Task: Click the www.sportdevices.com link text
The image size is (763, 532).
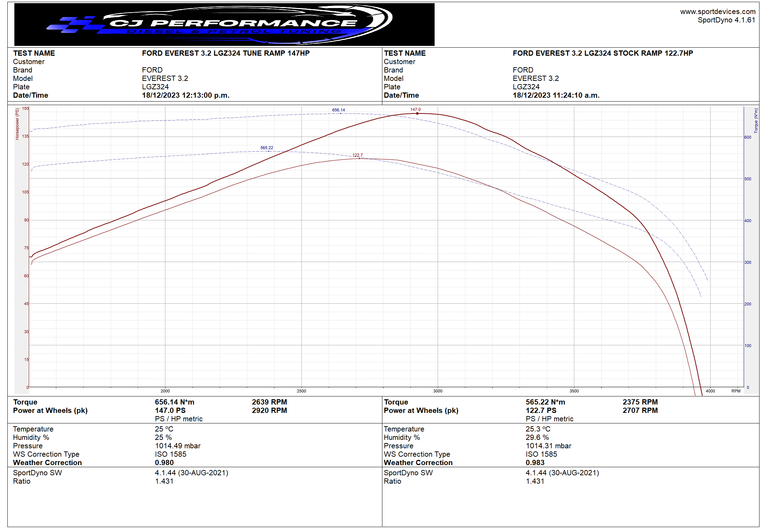Action: coord(717,12)
